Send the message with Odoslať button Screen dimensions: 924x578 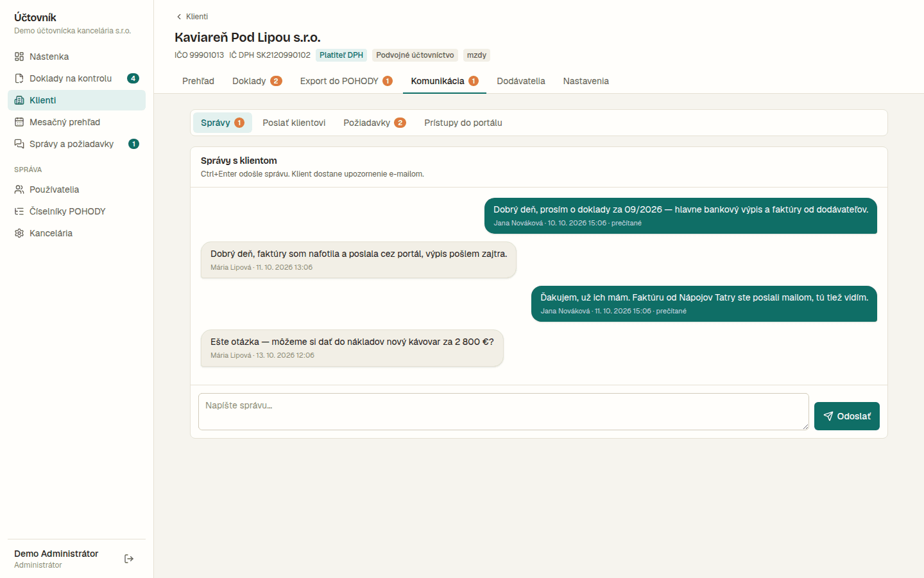point(847,416)
